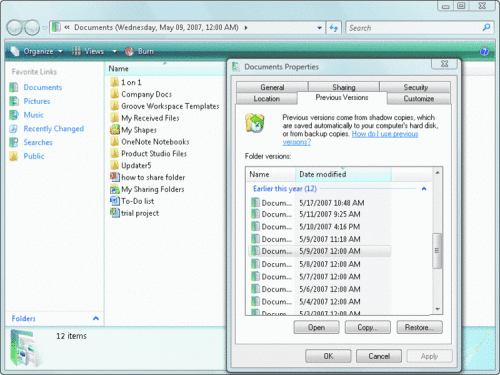Click the Help question mark icon
This screenshot has height=375, width=500.
484,51
